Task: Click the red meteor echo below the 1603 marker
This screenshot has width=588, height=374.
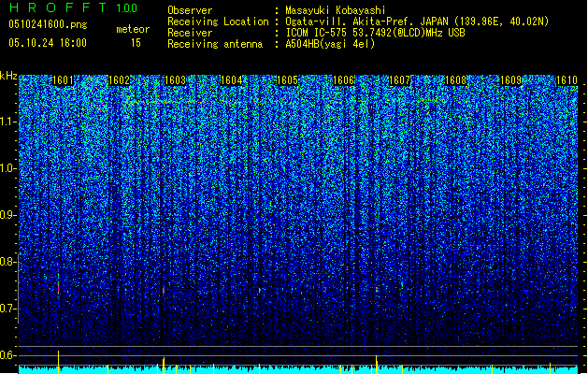Action: [x=164, y=291]
